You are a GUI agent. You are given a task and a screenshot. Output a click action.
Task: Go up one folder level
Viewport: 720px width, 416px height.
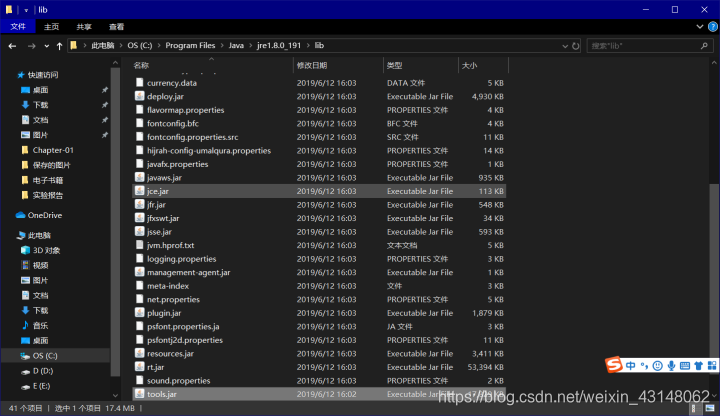(x=59, y=46)
